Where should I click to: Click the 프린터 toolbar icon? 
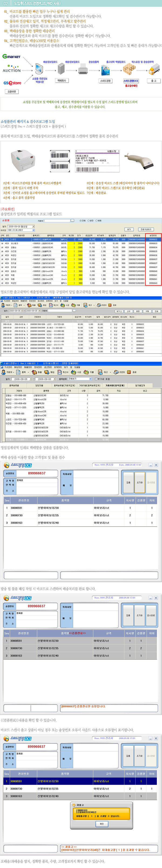pyautogui.click(x=102, y=305)
